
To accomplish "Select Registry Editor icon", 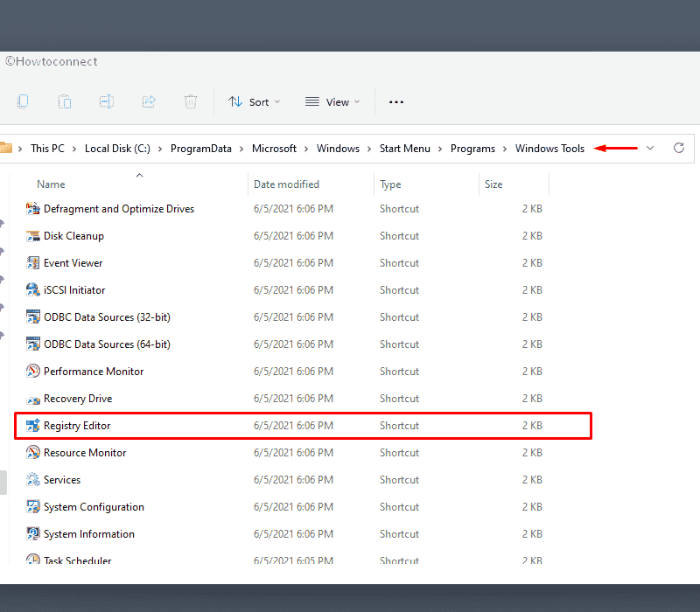I will 32,426.
